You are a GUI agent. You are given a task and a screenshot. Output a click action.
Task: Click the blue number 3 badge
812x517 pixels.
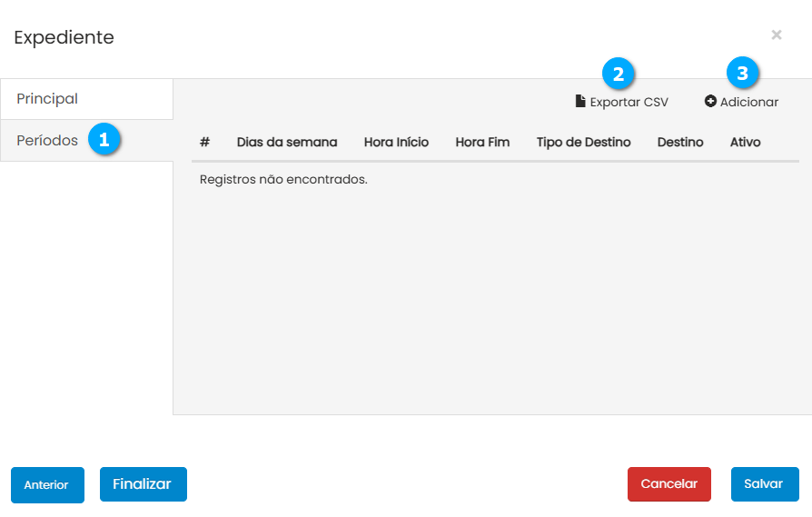click(743, 74)
